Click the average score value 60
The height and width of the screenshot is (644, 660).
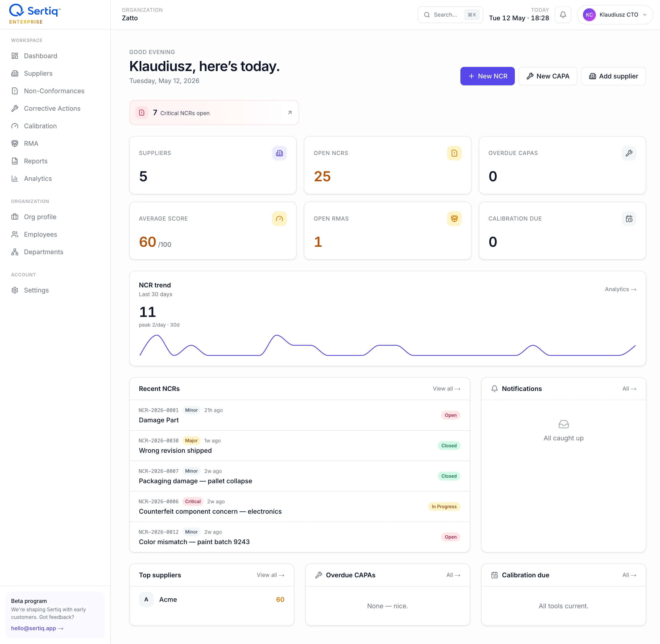[147, 242]
